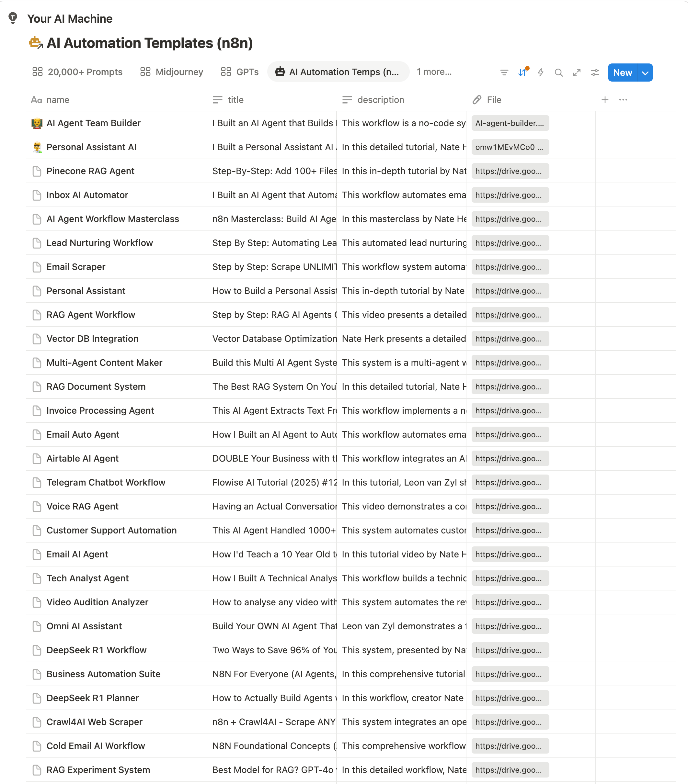Click the blue New button
This screenshot has height=784, width=688.
point(622,73)
